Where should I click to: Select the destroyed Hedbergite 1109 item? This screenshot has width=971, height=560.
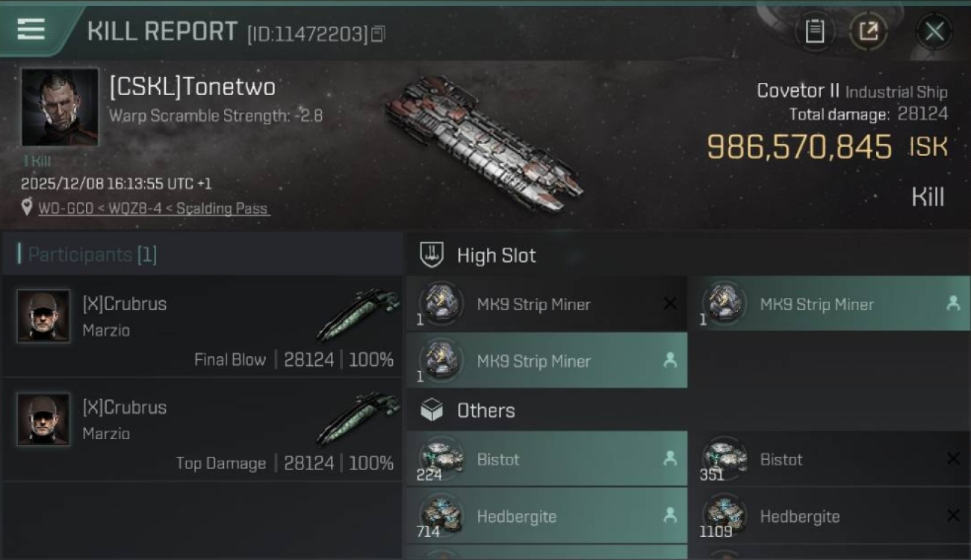[829, 516]
